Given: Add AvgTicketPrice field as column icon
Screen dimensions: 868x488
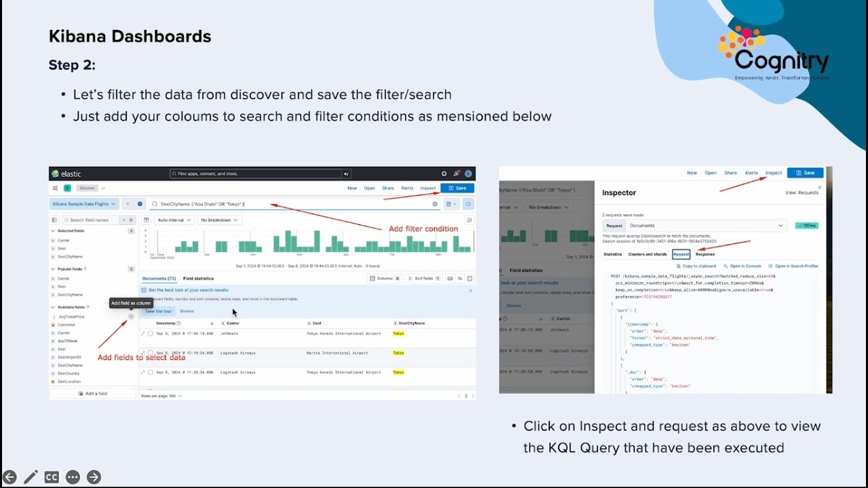Looking at the screenshot, I should pyautogui.click(x=132, y=317).
